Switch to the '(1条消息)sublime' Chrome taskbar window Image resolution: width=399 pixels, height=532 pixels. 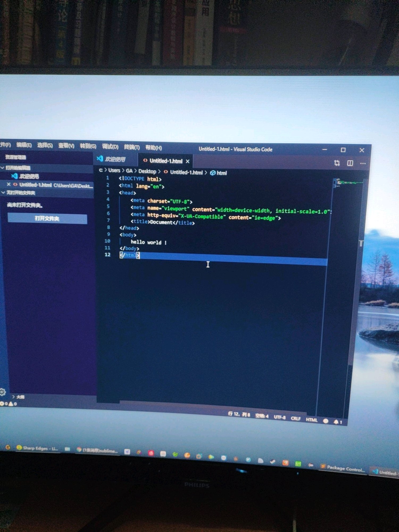(97, 450)
